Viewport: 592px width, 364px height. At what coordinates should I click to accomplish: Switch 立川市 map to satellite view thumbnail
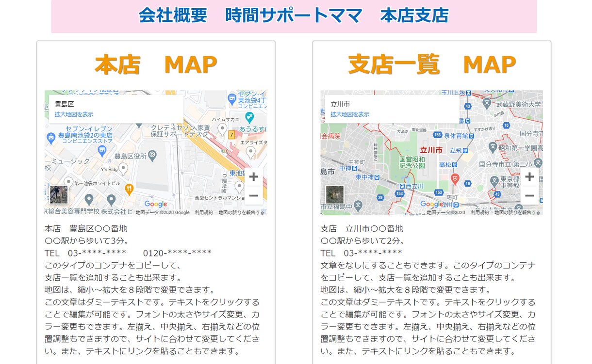point(335,194)
